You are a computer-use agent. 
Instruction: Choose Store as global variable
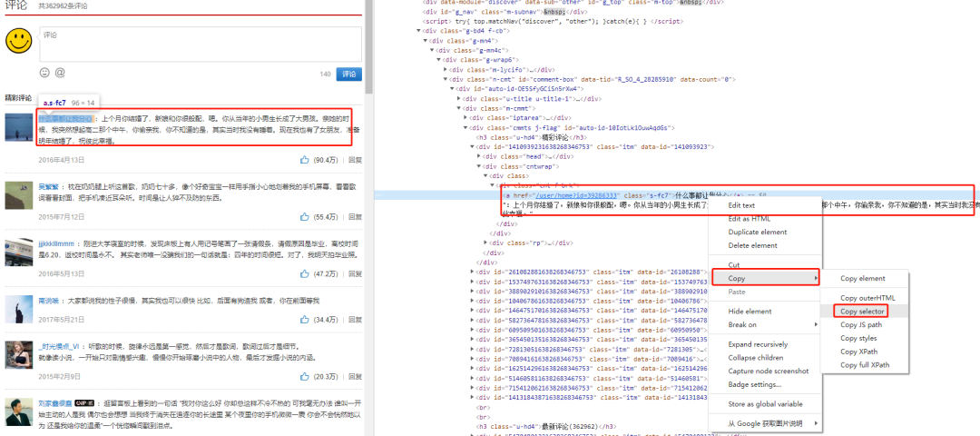pyautogui.click(x=765, y=404)
